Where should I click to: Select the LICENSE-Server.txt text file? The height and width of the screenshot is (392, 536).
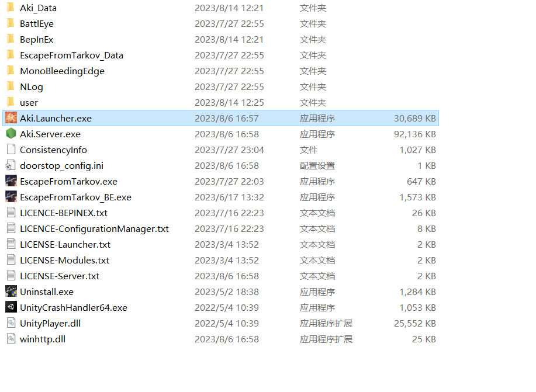pyautogui.click(x=59, y=276)
